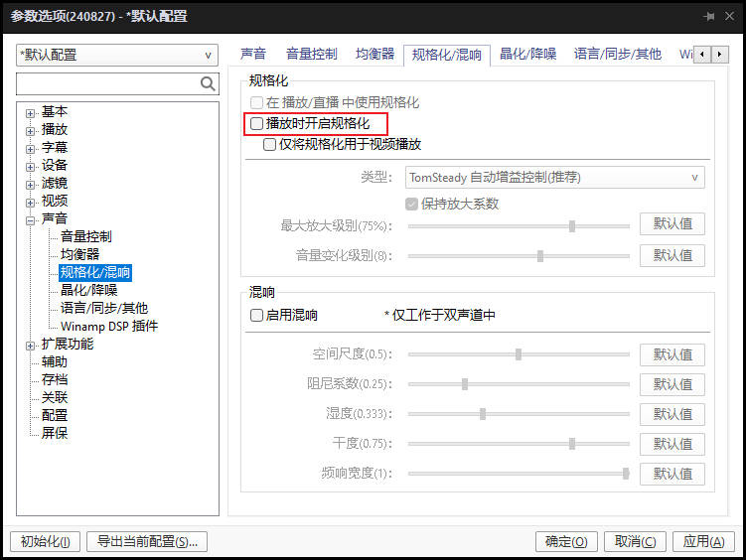Select 规格化/混响 in the settings tree

click(x=95, y=272)
